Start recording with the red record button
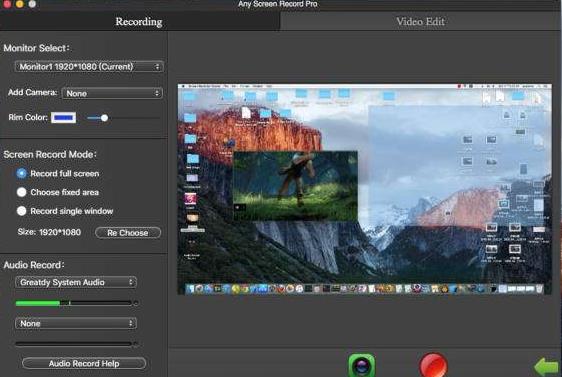This screenshot has width=562, height=377. [433, 365]
